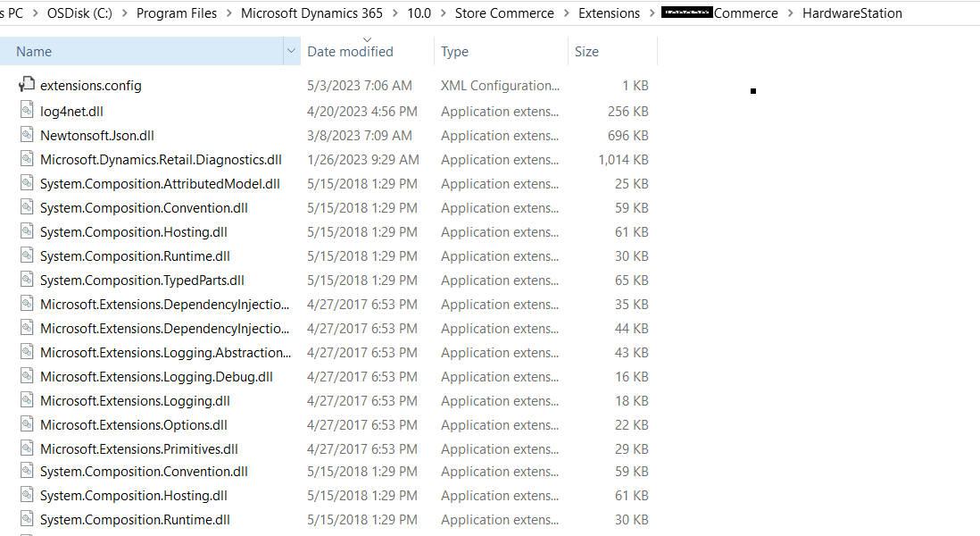Viewport: 980px width, 536px height.
Task: Sort by the Date modified column header
Action: click(350, 51)
